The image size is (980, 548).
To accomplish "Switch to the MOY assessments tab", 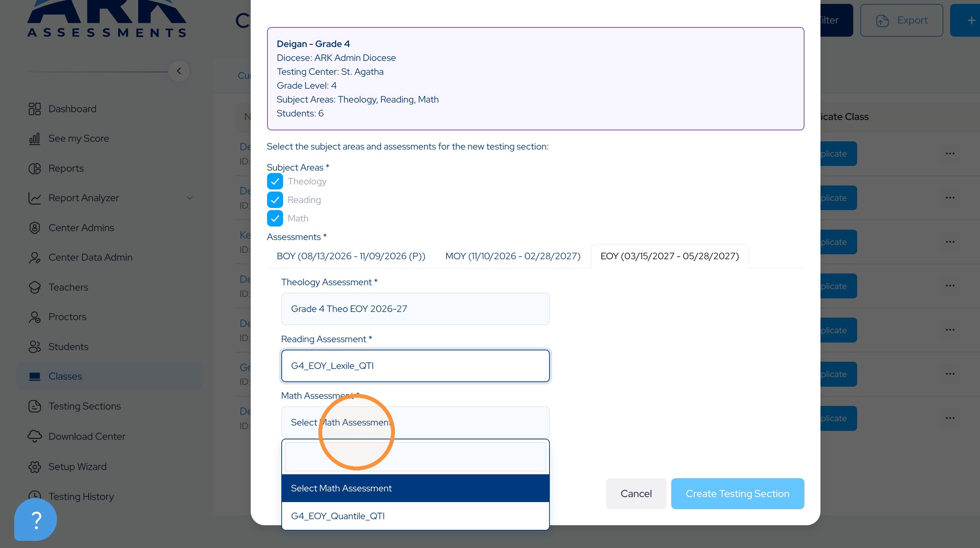I will pyautogui.click(x=513, y=256).
